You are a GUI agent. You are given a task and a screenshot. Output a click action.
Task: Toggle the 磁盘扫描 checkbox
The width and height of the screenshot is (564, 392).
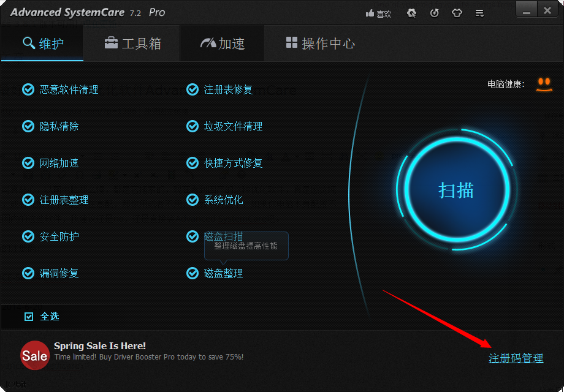click(x=192, y=236)
